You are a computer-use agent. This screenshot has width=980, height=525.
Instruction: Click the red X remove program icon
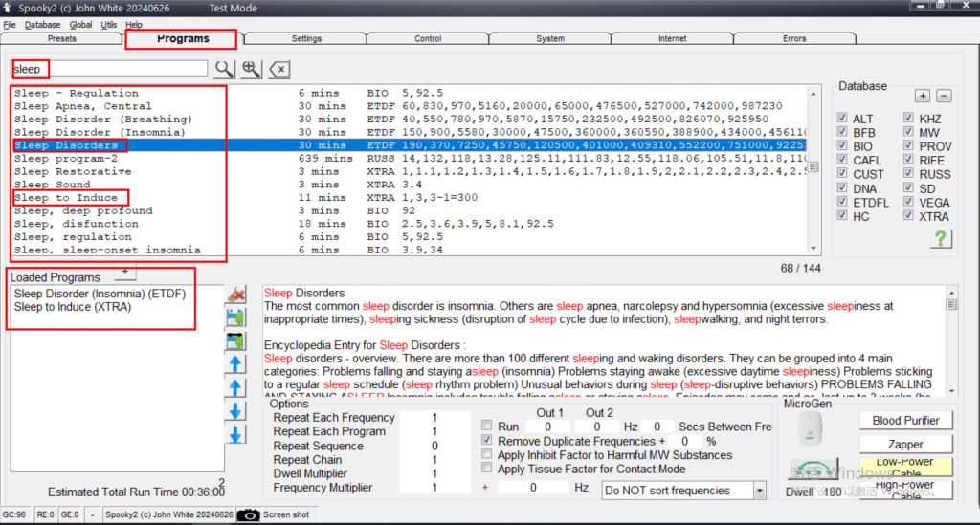tap(234, 295)
